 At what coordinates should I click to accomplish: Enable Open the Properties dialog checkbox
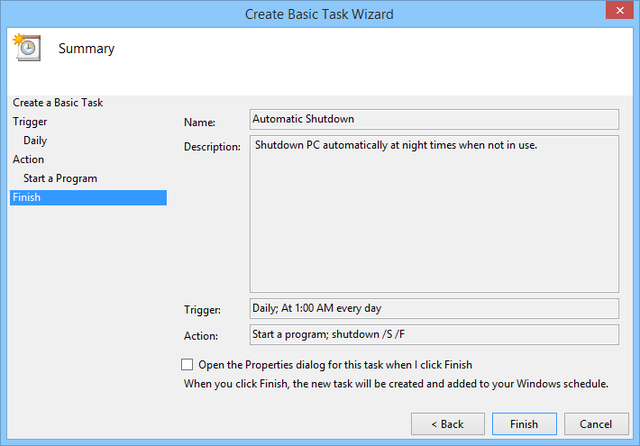[x=187, y=364]
